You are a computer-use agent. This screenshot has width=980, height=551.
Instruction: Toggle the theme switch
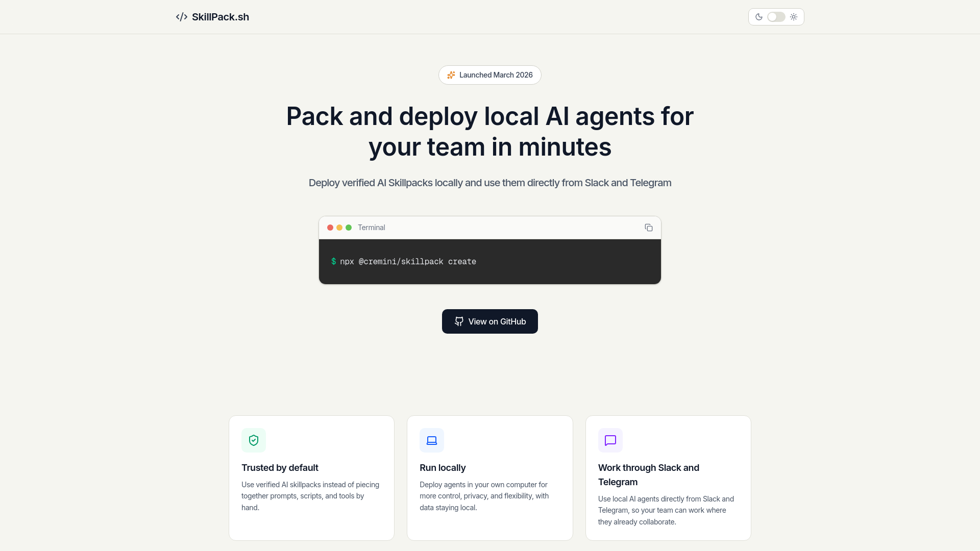click(776, 17)
